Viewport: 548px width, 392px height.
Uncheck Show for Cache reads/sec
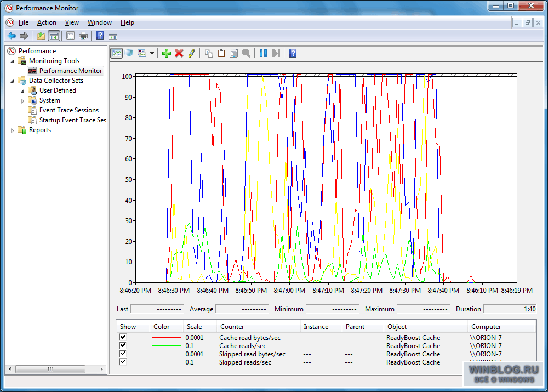tap(123, 345)
